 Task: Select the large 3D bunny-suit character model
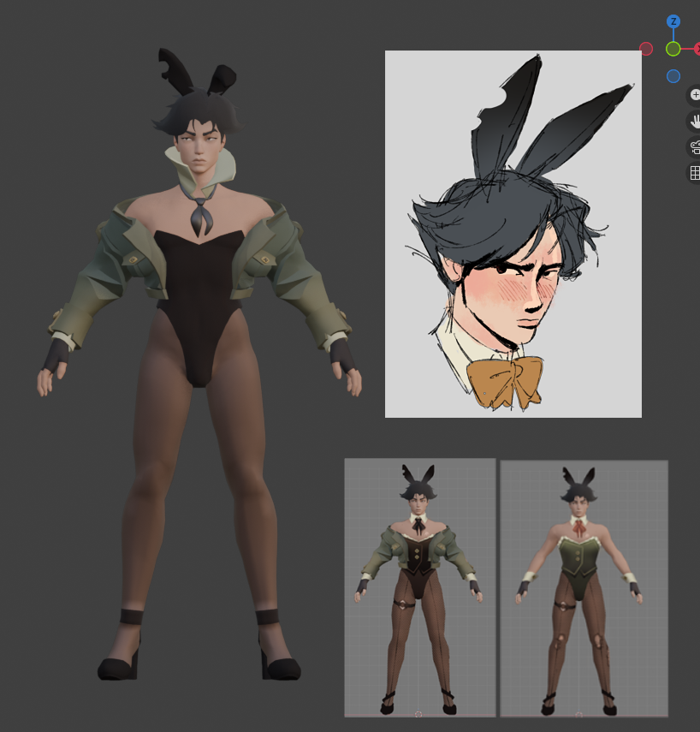[199, 364]
